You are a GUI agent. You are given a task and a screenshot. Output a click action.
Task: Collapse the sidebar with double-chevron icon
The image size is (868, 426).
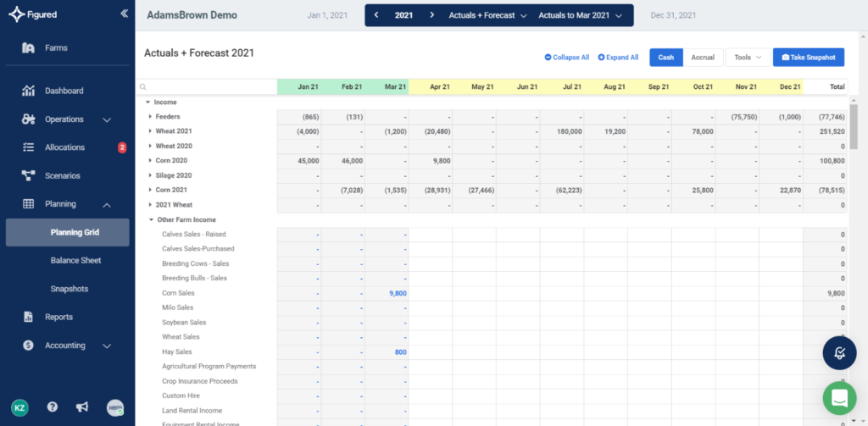(124, 14)
